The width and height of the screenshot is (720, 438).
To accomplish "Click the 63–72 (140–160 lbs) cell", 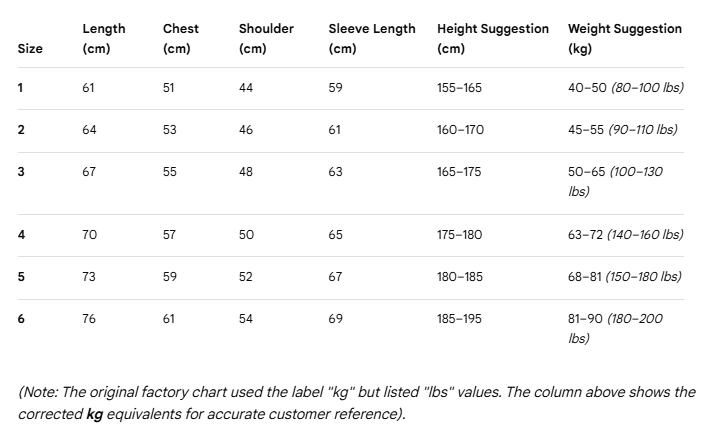I will [x=626, y=235].
